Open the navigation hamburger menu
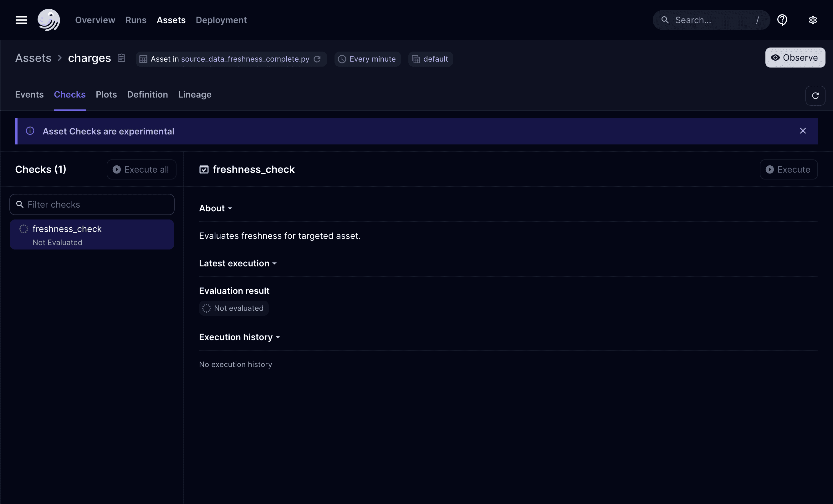833x504 pixels. pyautogui.click(x=21, y=20)
